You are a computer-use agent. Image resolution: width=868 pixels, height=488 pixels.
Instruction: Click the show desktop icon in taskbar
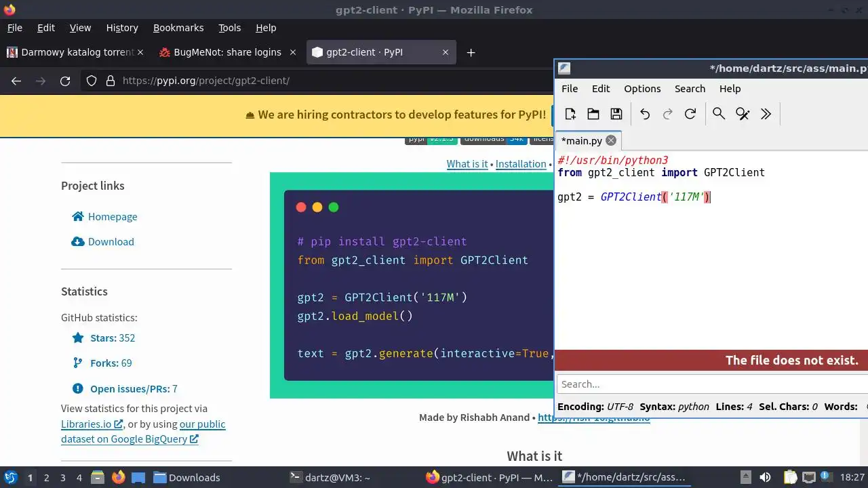pos(138,477)
